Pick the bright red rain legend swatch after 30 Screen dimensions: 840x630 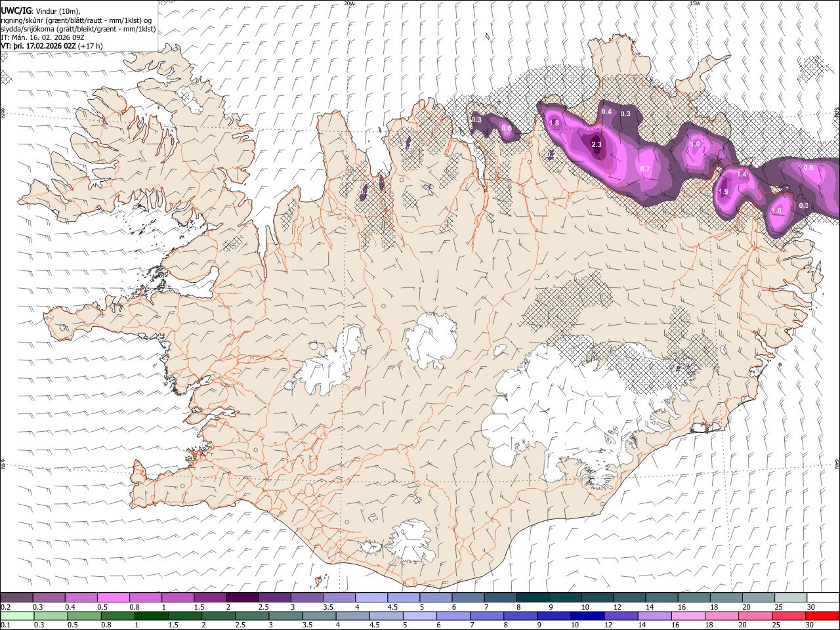point(822,616)
